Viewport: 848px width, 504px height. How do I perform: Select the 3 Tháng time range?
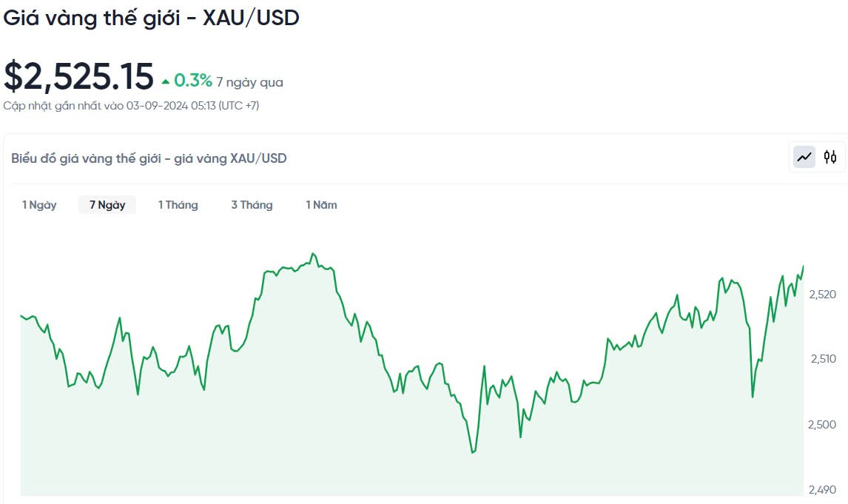click(x=252, y=205)
